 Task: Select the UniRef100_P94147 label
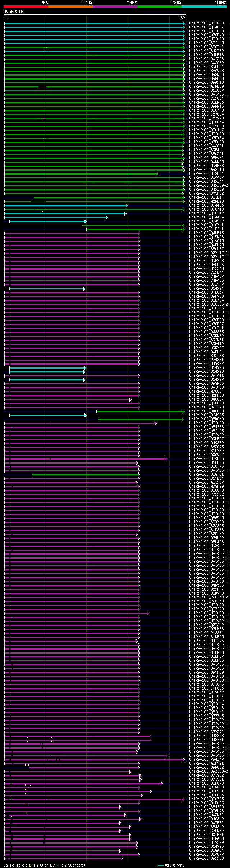[x=206, y=760]
